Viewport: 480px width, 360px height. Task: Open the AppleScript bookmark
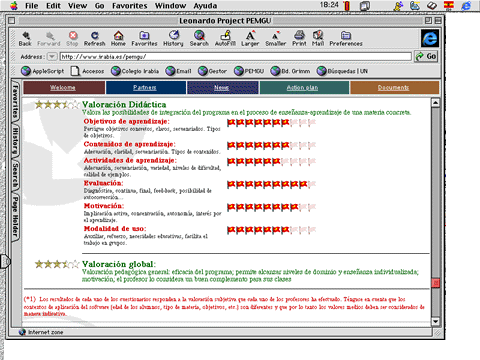(42, 71)
